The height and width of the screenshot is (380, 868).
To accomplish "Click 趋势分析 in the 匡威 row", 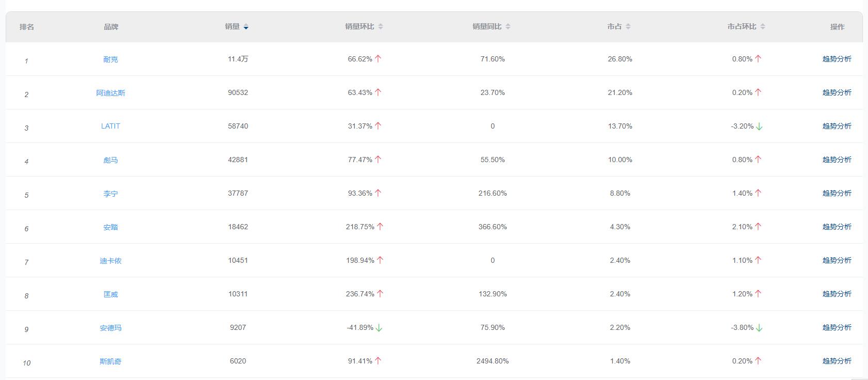I will tap(837, 294).
